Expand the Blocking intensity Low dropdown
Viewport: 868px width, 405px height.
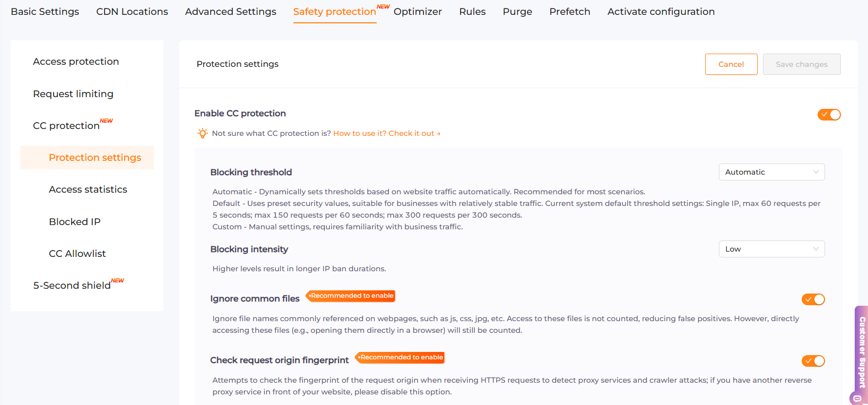pyautogui.click(x=771, y=249)
